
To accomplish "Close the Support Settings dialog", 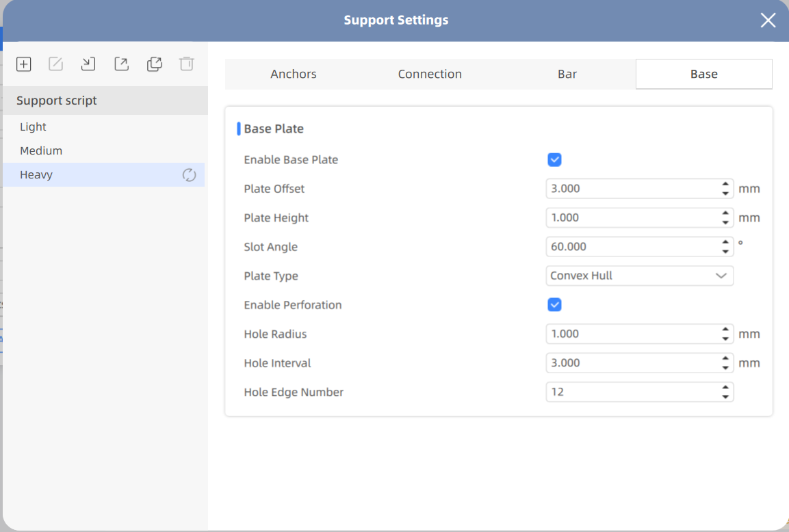I will [768, 21].
